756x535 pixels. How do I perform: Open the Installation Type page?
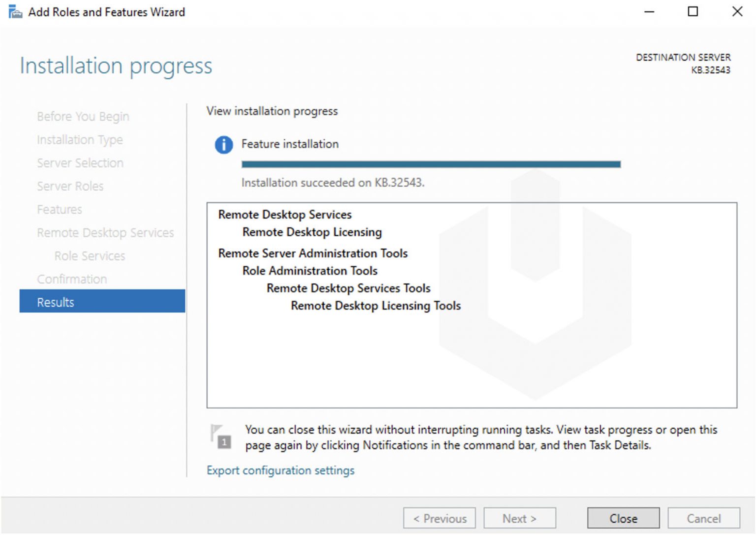pos(80,140)
